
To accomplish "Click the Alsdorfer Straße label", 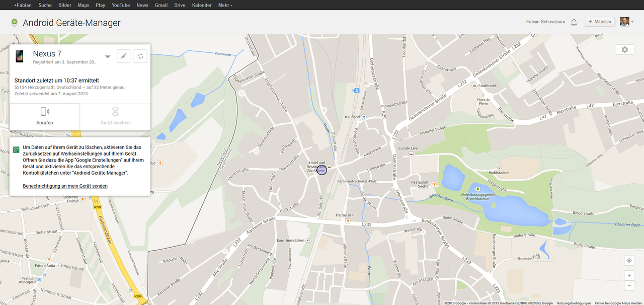I will pyautogui.click(x=434, y=129).
